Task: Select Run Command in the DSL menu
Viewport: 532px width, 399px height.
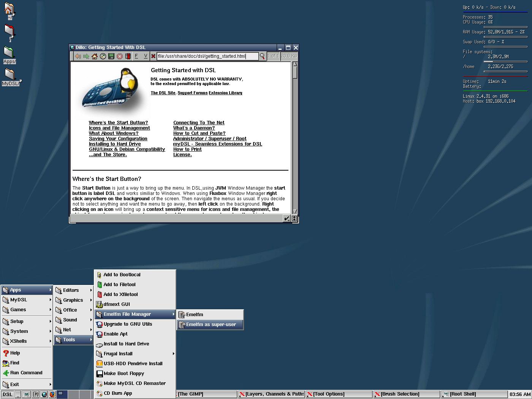Action: click(x=27, y=373)
